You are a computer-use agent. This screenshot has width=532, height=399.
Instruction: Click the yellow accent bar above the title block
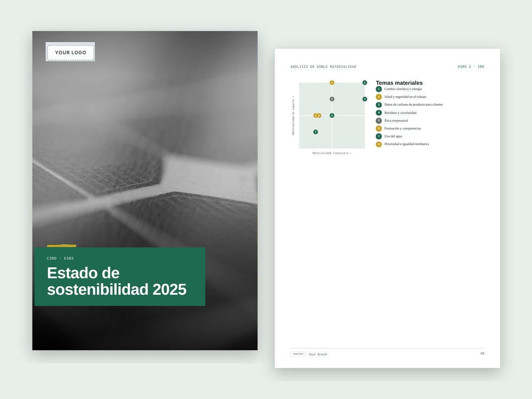[62, 246]
